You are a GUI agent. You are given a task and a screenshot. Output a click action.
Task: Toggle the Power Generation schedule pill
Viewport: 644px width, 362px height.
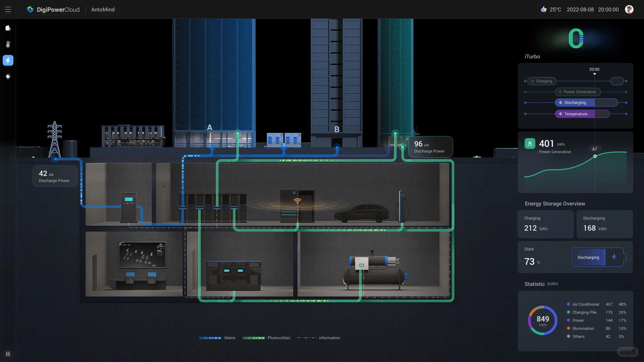(x=577, y=92)
